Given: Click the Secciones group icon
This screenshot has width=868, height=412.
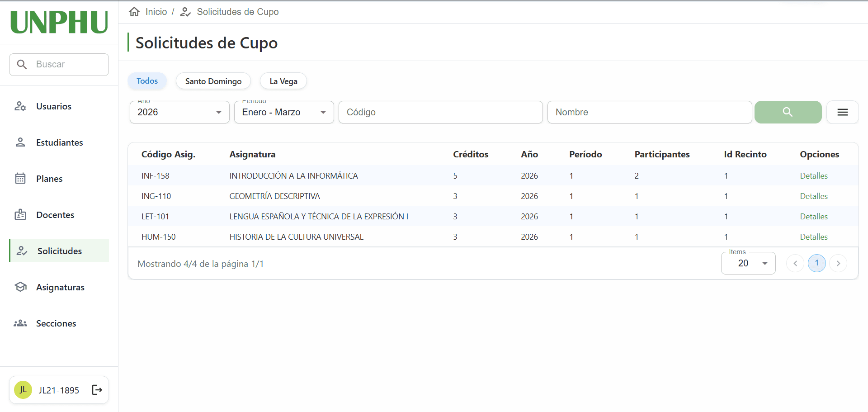Looking at the screenshot, I should (x=20, y=323).
